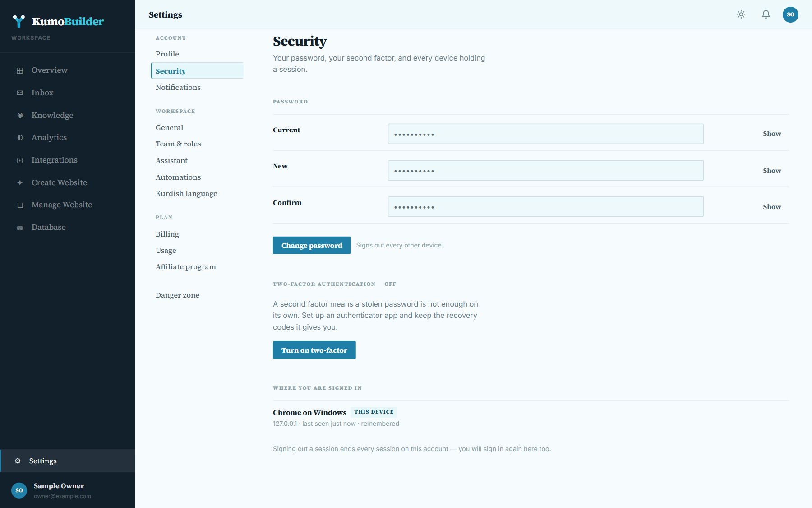The image size is (812, 508).
Task: Click the KumoBuilder brand name
Action: (x=68, y=21)
